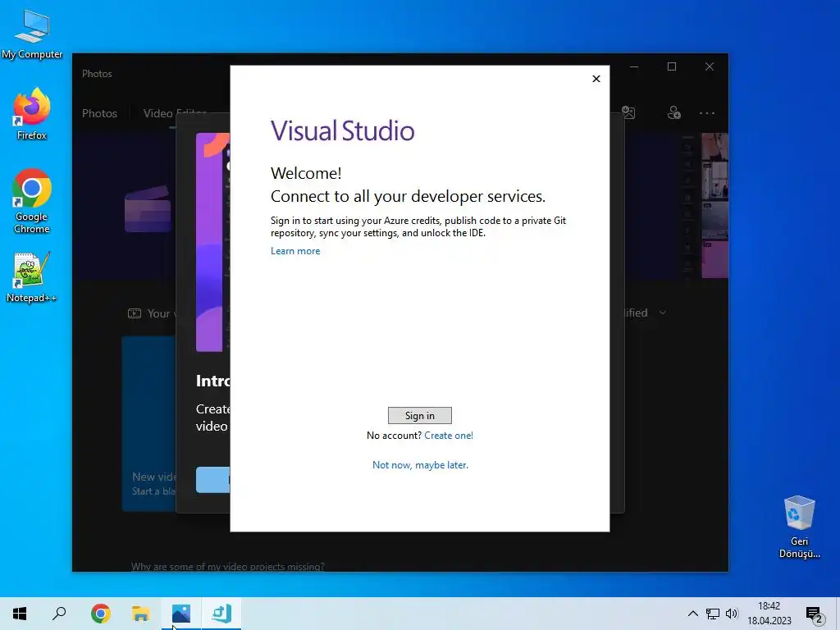Expand the sort dropdown chevron in Photos
Screen dimensions: 840x630
[x=663, y=313]
